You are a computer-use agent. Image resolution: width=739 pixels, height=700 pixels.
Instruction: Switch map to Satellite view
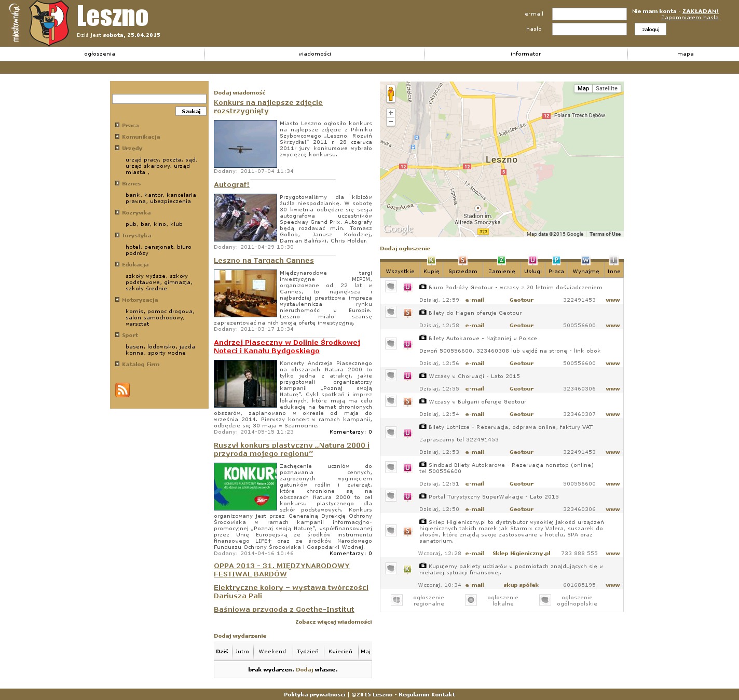click(x=606, y=88)
